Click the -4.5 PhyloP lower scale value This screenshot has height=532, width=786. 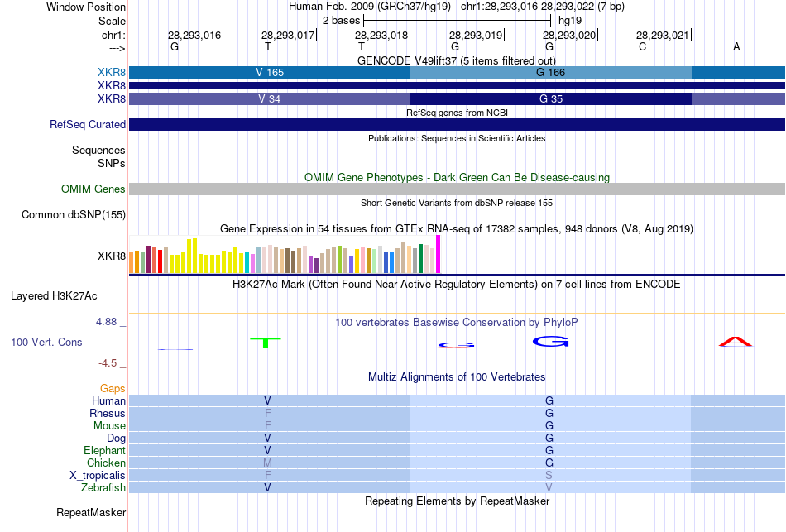(108, 363)
